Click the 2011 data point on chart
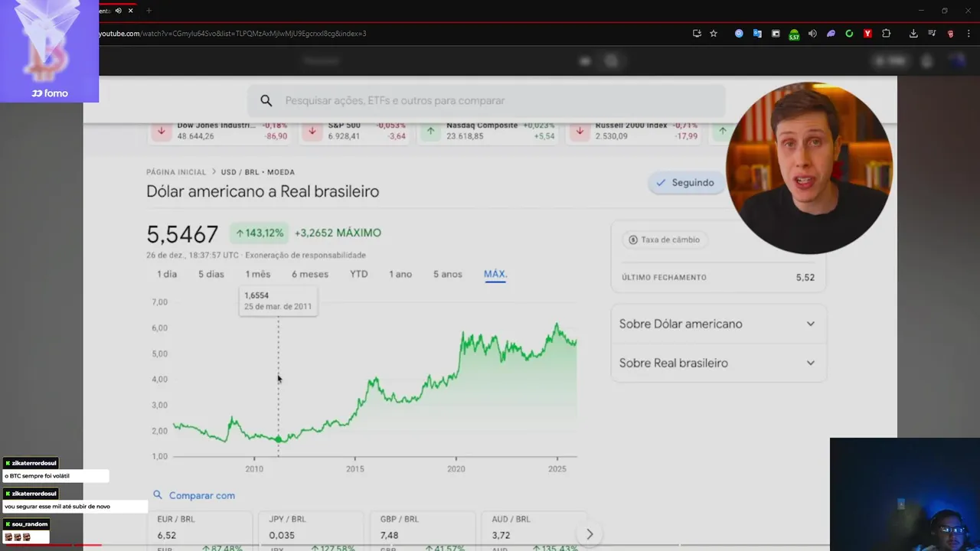The height and width of the screenshot is (551, 980). point(278,439)
